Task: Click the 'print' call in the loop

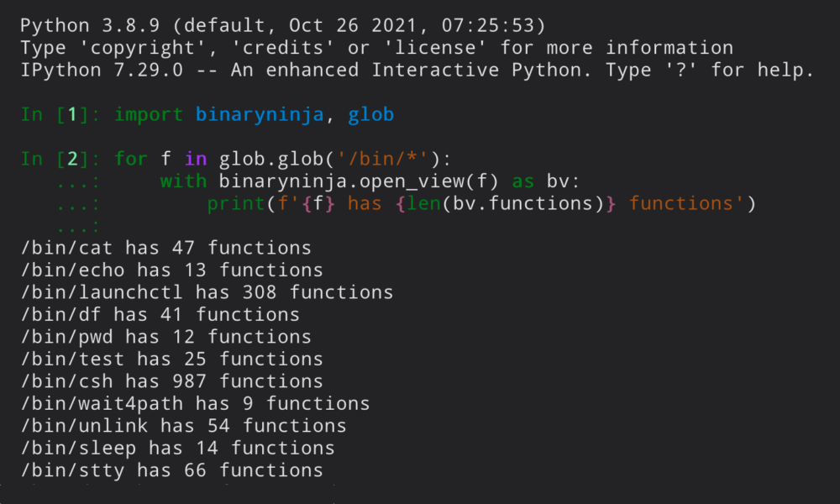Action: pos(235,204)
